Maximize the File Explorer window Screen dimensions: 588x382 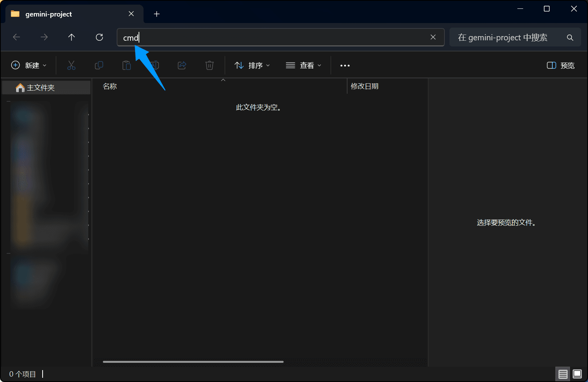[x=547, y=9]
